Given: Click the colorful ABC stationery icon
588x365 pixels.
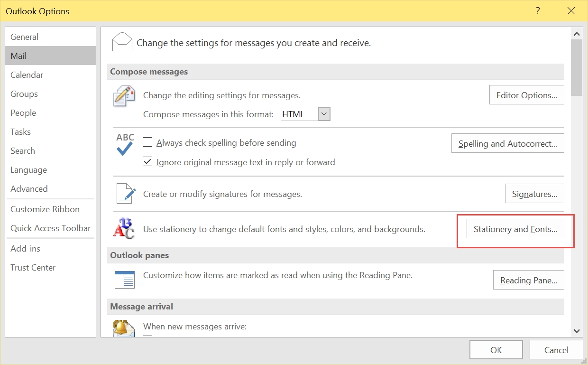Looking at the screenshot, I should coord(124,228).
